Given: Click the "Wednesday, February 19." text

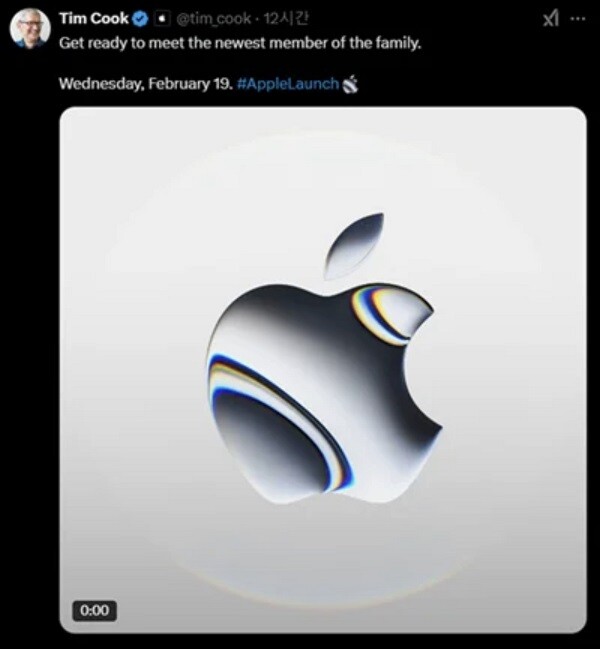Looking at the screenshot, I should click(146, 84).
